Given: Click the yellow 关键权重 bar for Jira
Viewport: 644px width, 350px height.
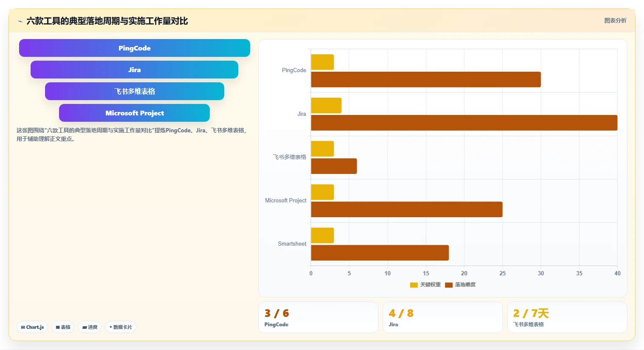Looking at the screenshot, I should [326, 106].
